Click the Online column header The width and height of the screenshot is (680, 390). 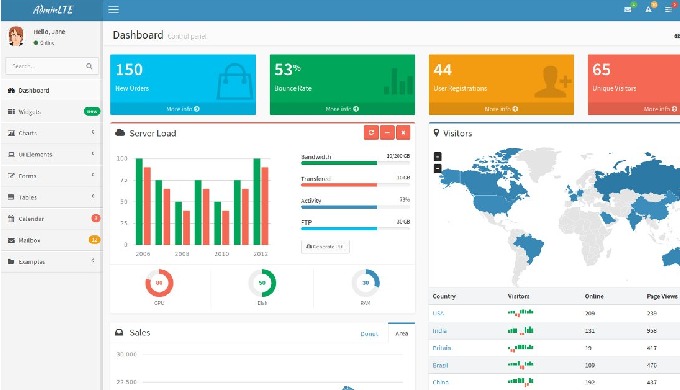click(594, 296)
